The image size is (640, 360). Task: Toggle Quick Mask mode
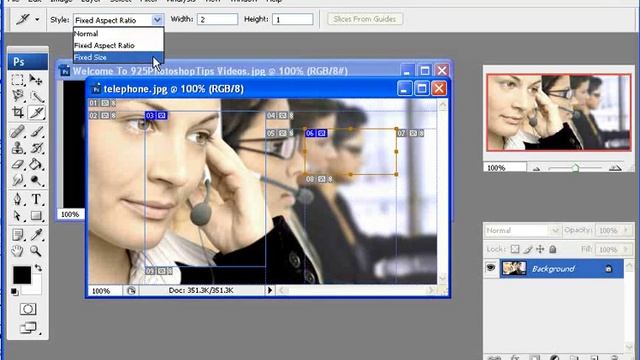pos(28,309)
